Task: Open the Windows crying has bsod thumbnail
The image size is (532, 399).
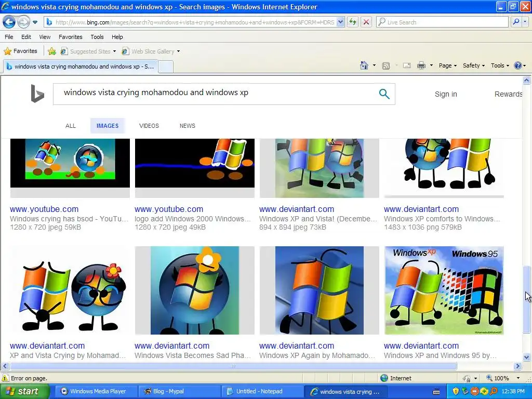Action: [x=70, y=168]
